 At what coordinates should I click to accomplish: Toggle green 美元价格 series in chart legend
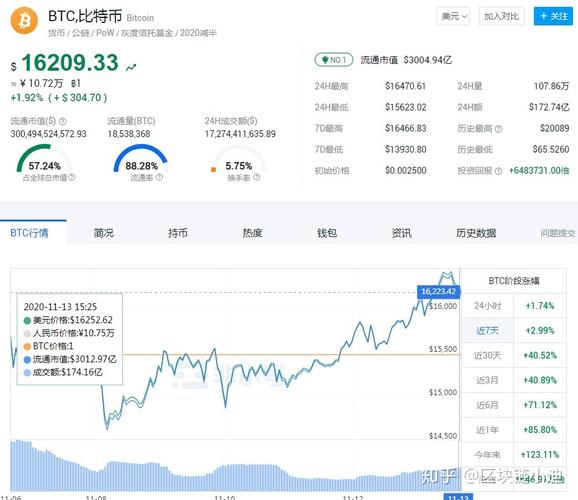click(27, 320)
